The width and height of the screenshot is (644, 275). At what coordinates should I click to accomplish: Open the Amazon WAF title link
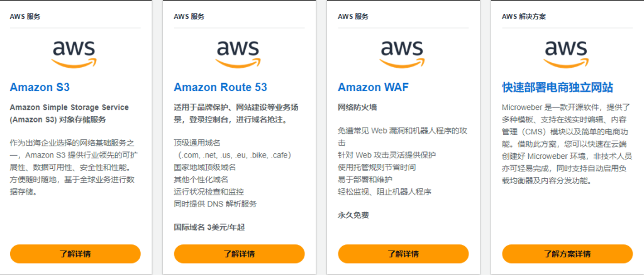(x=374, y=87)
